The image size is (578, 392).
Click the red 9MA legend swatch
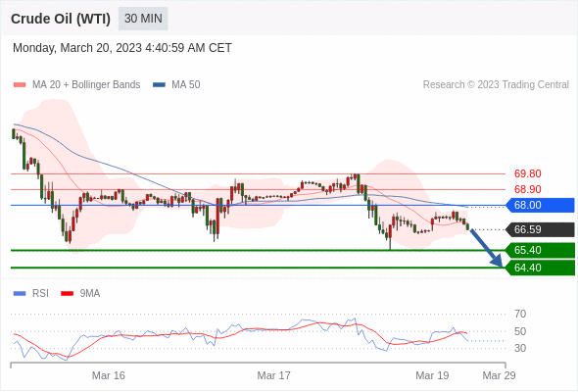pos(67,294)
